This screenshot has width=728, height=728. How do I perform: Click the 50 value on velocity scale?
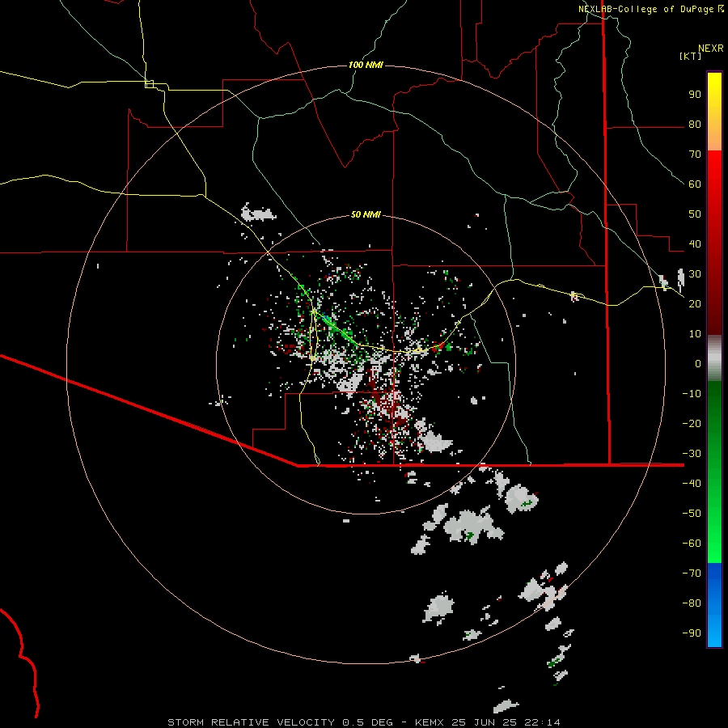[x=695, y=214]
